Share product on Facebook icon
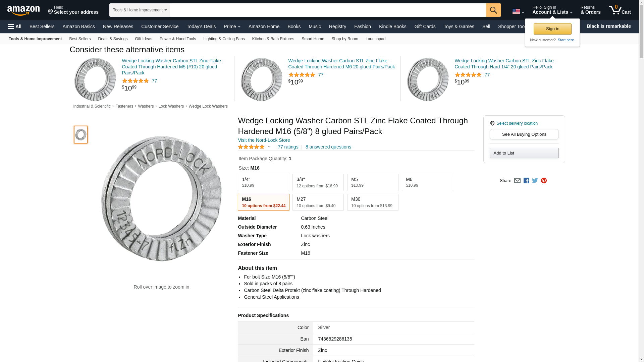The image size is (644, 362). pyautogui.click(x=526, y=181)
